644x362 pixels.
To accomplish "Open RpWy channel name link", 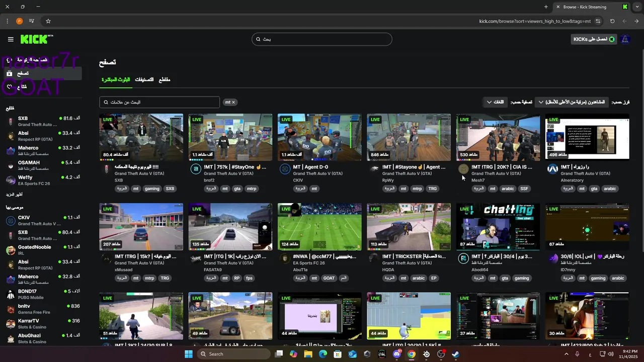I will (388, 180).
